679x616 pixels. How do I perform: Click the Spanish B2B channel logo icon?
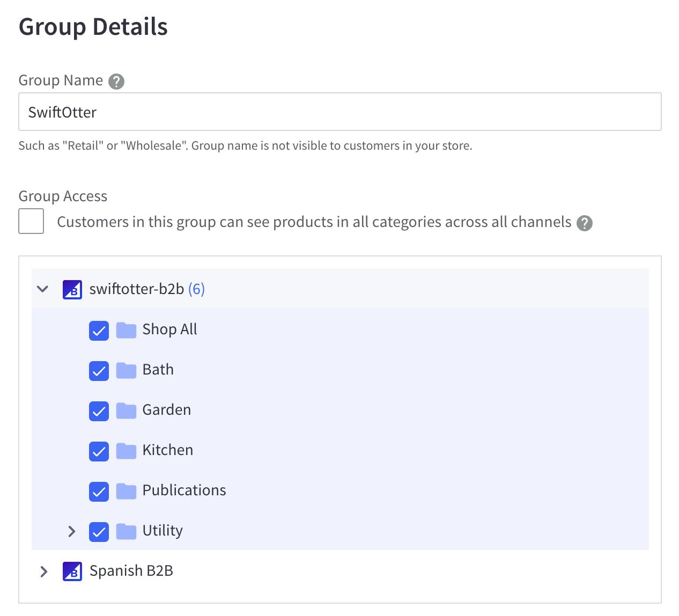coord(72,571)
